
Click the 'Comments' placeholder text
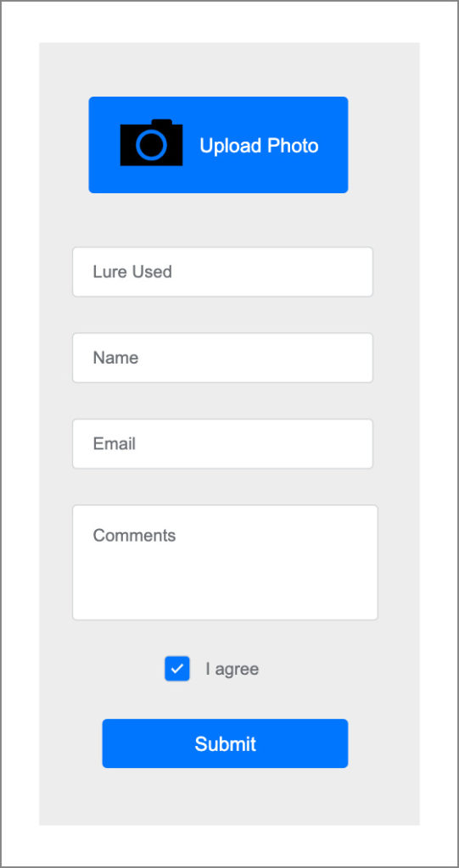[134, 536]
